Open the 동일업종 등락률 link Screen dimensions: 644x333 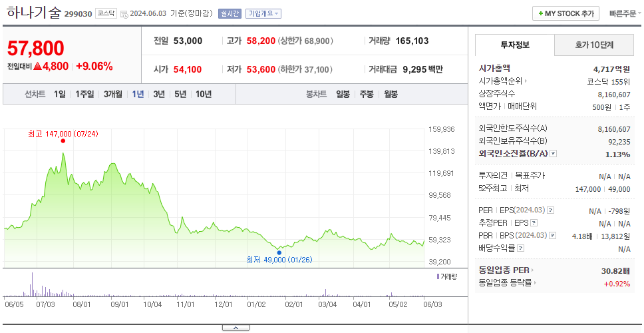[x=508, y=283]
